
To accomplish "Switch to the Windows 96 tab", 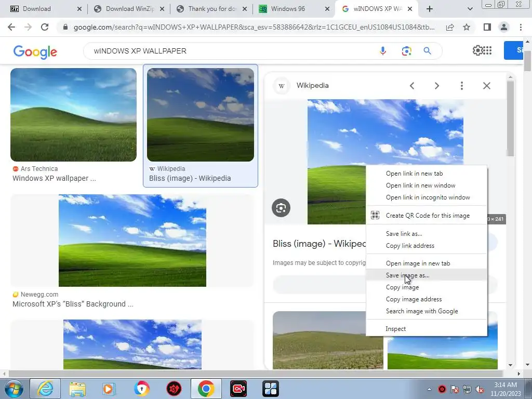I will click(288, 9).
